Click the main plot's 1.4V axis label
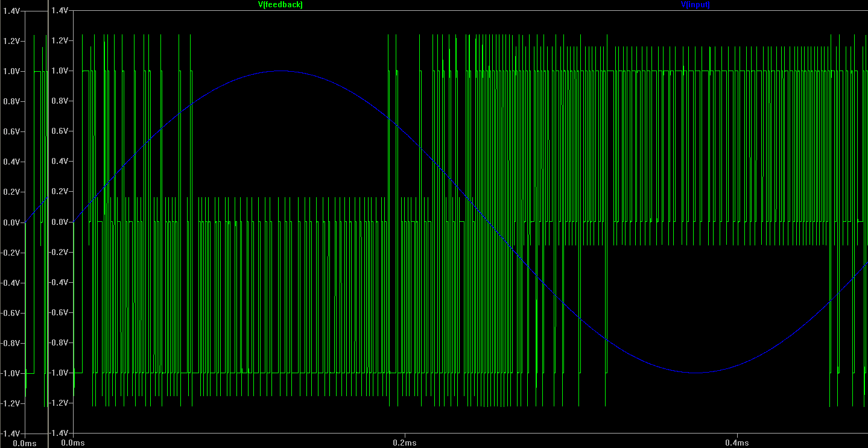Viewport: 868px width, 448px height. 60,11
